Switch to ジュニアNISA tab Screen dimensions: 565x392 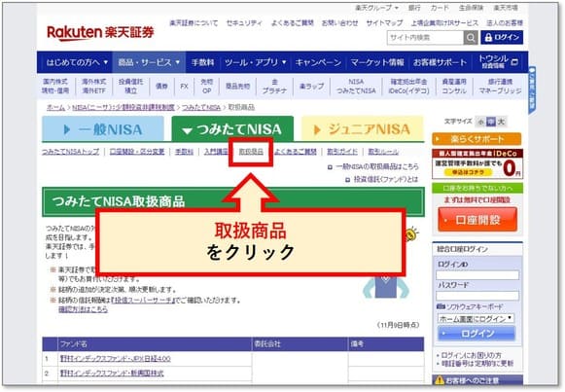click(363, 129)
